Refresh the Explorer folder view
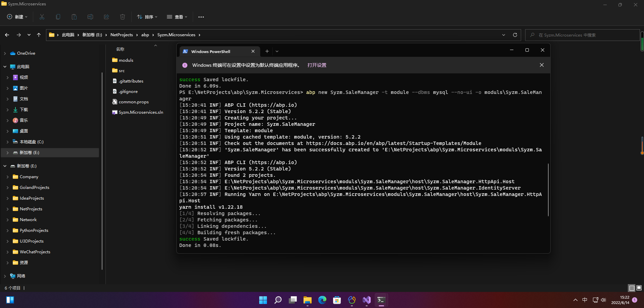Image resolution: width=644 pixels, height=308 pixels. click(515, 35)
